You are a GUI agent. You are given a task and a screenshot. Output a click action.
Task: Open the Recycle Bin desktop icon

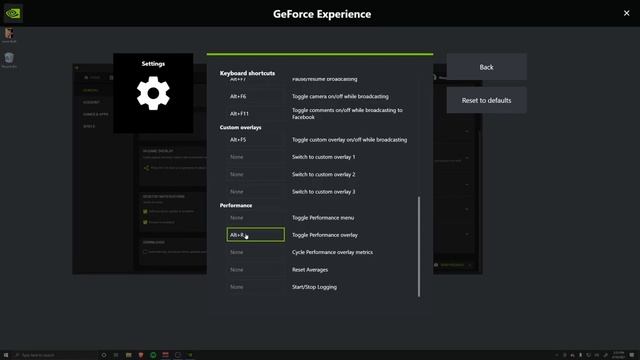(x=9, y=60)
